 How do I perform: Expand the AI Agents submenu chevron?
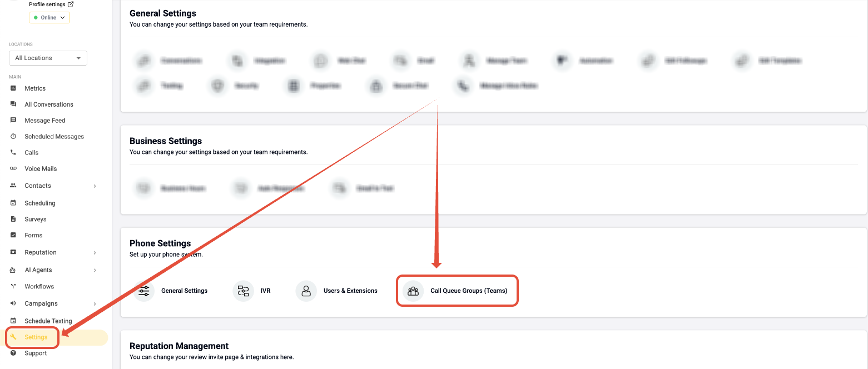[95, 270]
